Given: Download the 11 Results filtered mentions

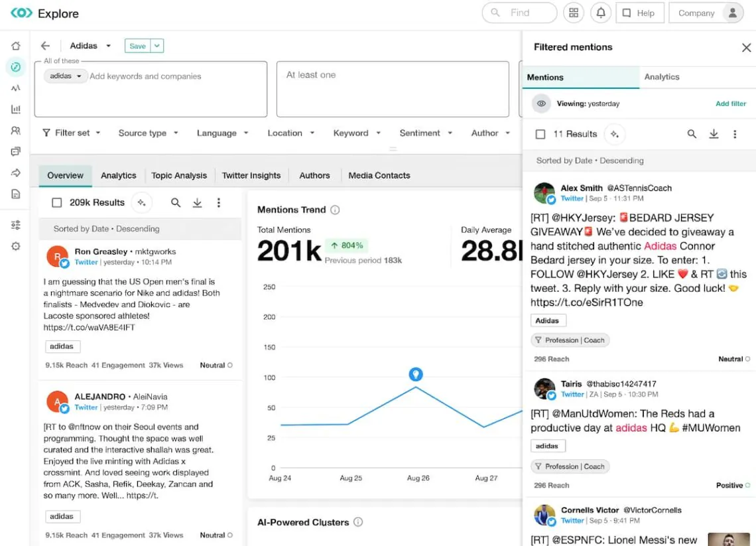Looking at the screenshot, I should coord(714,134).
